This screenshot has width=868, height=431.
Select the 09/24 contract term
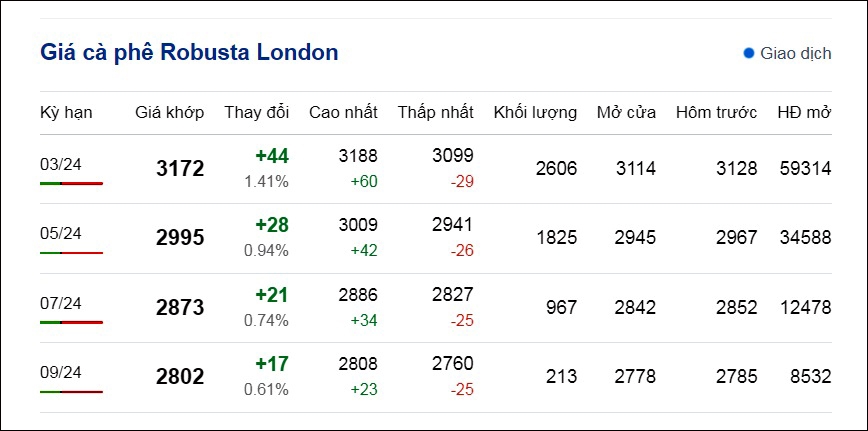pos(61,373)
